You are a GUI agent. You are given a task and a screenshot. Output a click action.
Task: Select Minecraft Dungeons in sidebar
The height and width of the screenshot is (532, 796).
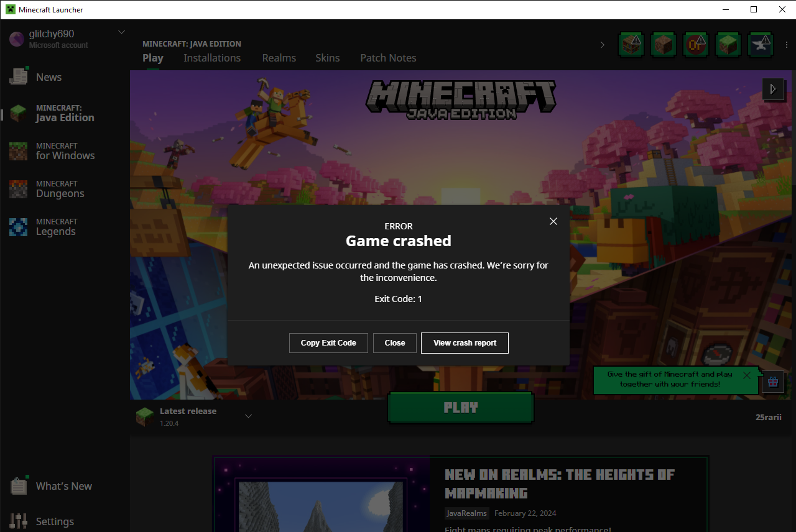[x=47, y=189]
